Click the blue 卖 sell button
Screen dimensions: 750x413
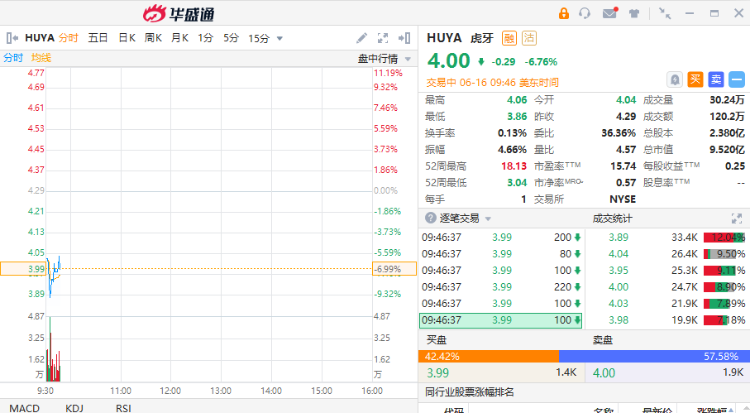pos(716,78)
